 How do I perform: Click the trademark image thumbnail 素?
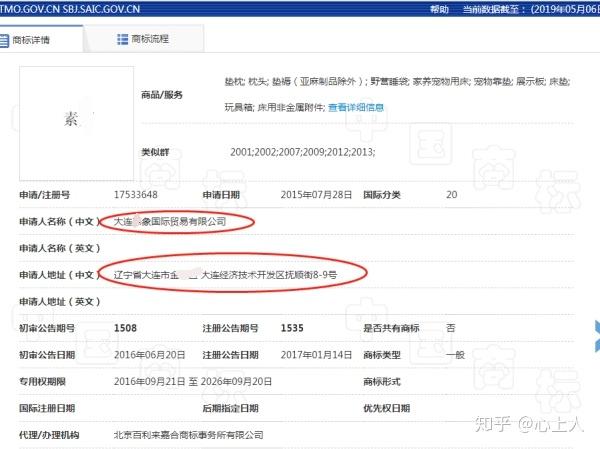77,123
